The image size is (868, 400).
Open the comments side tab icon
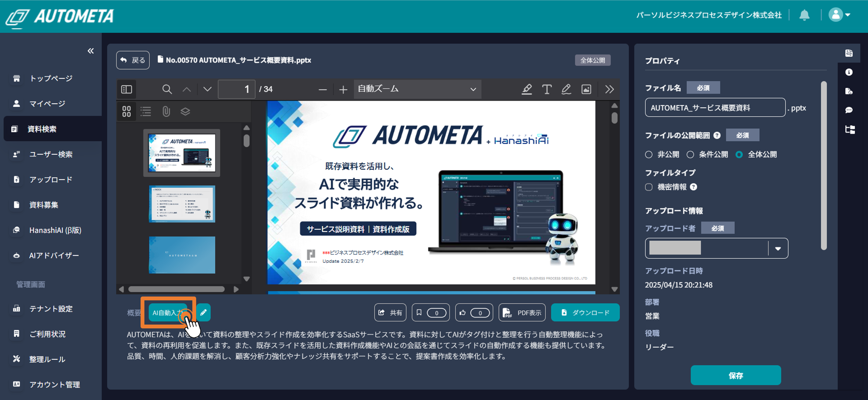[849, 110]
